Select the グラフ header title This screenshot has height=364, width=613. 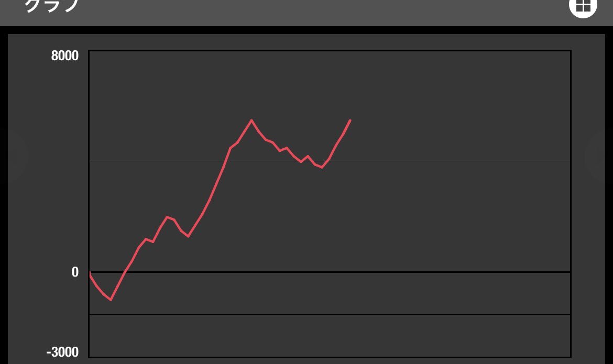pyautogui.click(x=52, y=6)
